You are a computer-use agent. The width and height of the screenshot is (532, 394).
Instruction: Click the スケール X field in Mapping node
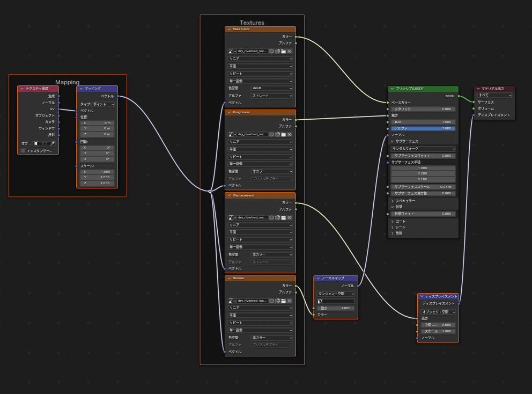coord(97,172)
